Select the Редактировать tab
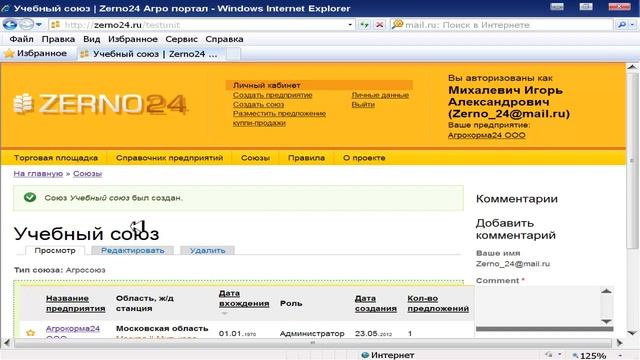 133,250
